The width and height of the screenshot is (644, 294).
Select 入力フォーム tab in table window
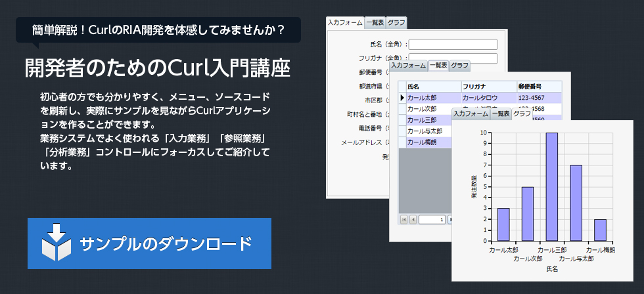[408, 66]
